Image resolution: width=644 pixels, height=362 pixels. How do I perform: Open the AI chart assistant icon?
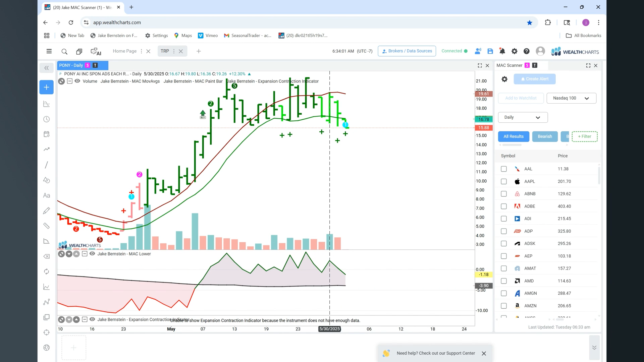(96, 51)
